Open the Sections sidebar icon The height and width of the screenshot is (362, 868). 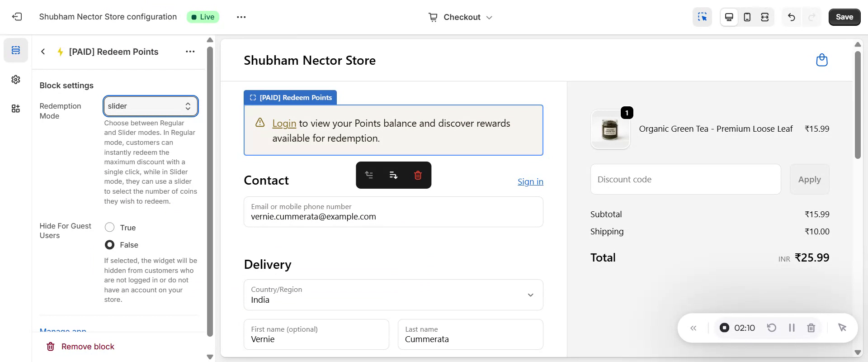pyautogui.click(x=16, y=50)
